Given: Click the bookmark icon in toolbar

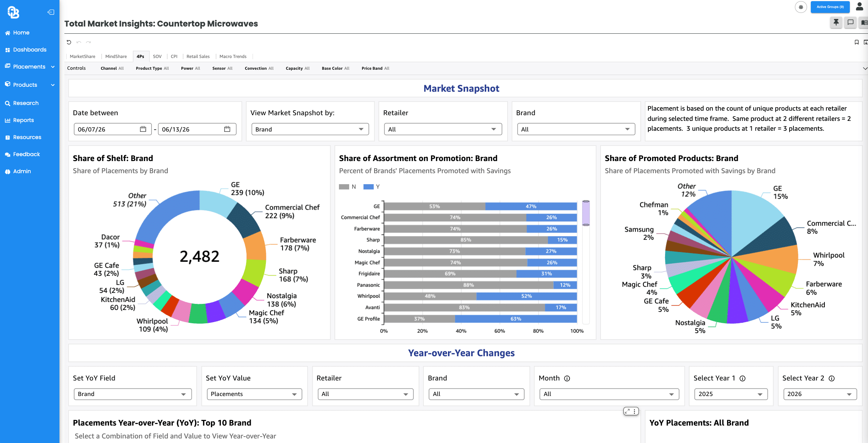Looking at the screenshot, I should click(857, 42).
